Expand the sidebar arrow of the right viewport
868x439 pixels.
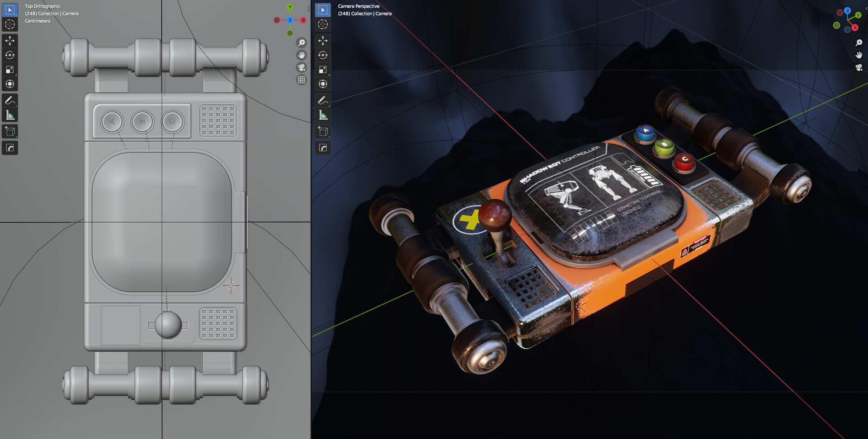coord(866,8)
